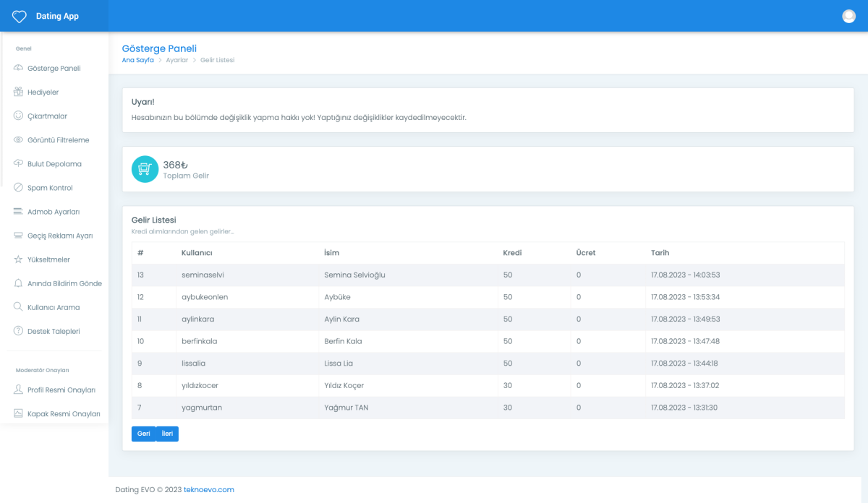Click the cloud icon for Bulut Depolama
Screen dimensions: 868x503
[19, 163]
